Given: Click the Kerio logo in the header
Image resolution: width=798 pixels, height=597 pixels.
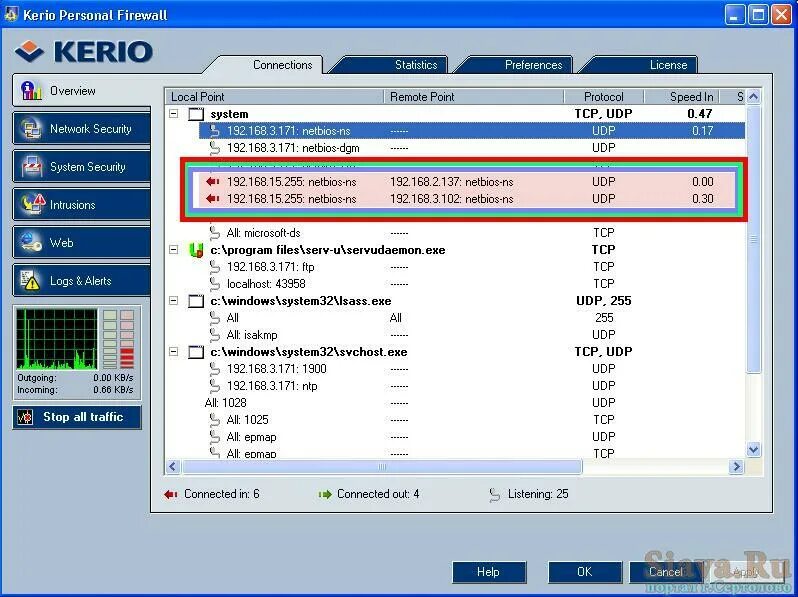Looking at the screenshot, I should coord(84,51).
